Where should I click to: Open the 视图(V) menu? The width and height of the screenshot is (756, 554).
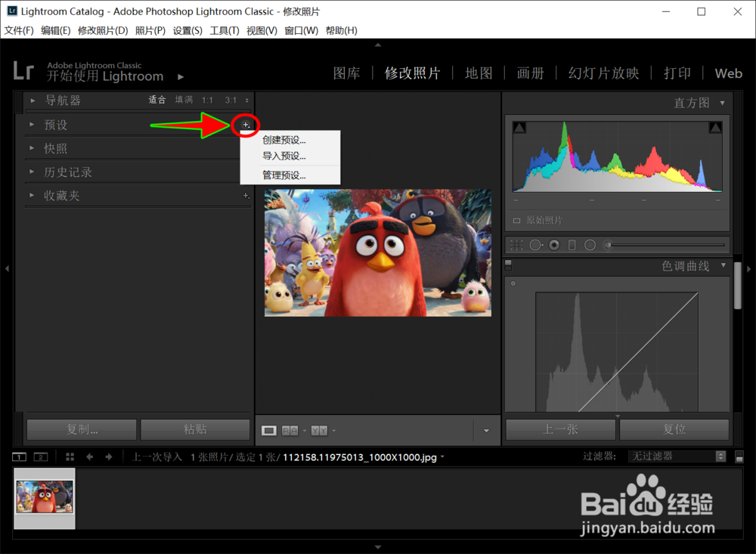pos(262,30)
